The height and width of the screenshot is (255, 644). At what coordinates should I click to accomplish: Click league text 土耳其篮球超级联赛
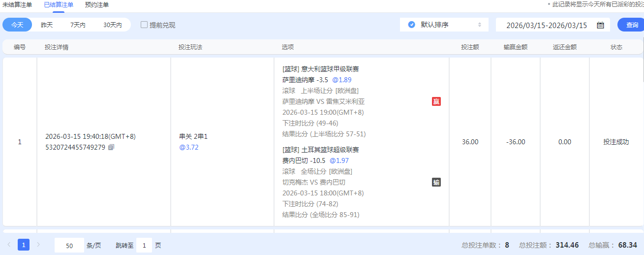click(x=331, y=150)
